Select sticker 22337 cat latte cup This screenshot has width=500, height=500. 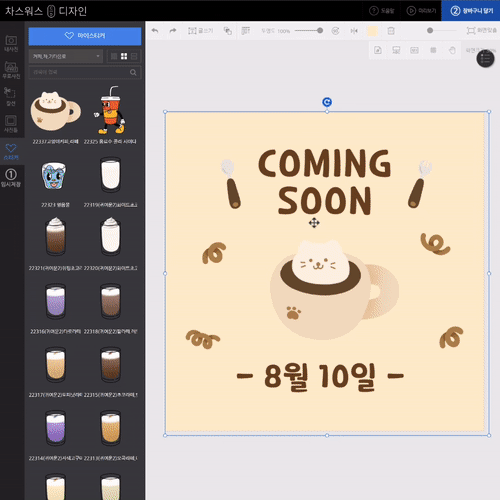pos(55,111)
